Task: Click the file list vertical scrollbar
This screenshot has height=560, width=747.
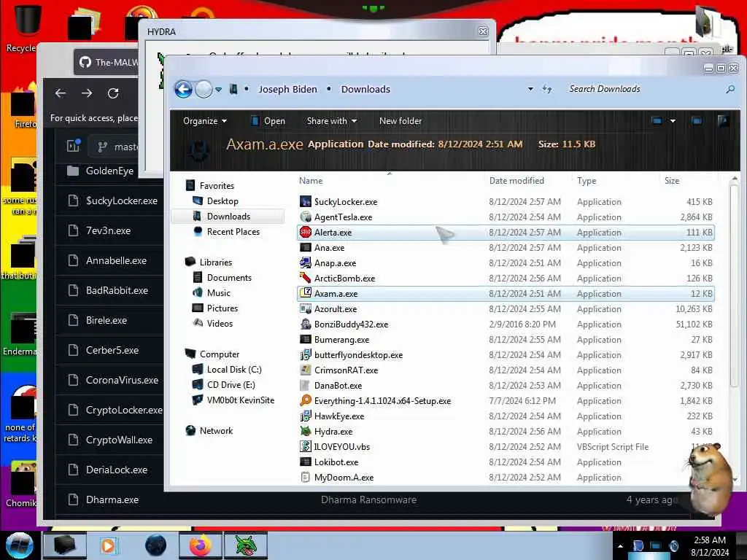Action: pos(735,286)
